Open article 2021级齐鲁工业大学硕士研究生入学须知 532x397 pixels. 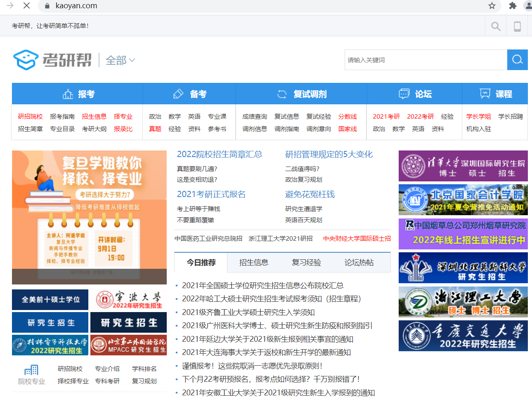point(248,312)
